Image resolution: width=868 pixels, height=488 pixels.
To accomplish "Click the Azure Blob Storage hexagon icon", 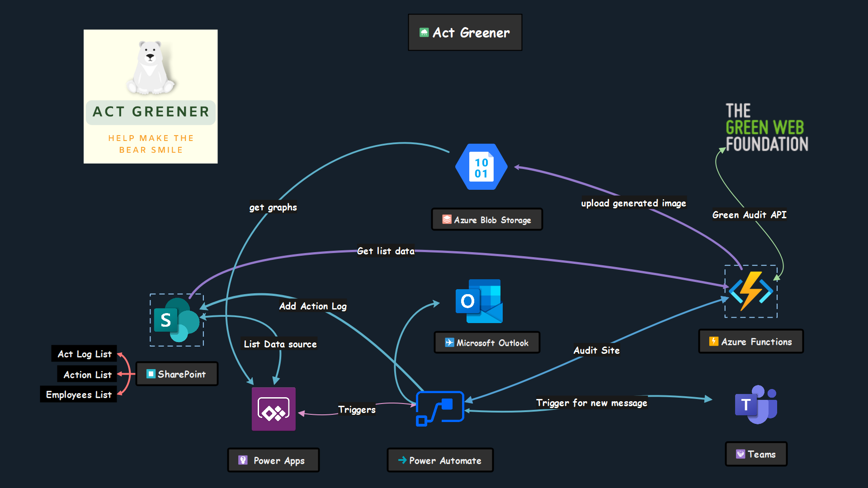I will 481,167.
